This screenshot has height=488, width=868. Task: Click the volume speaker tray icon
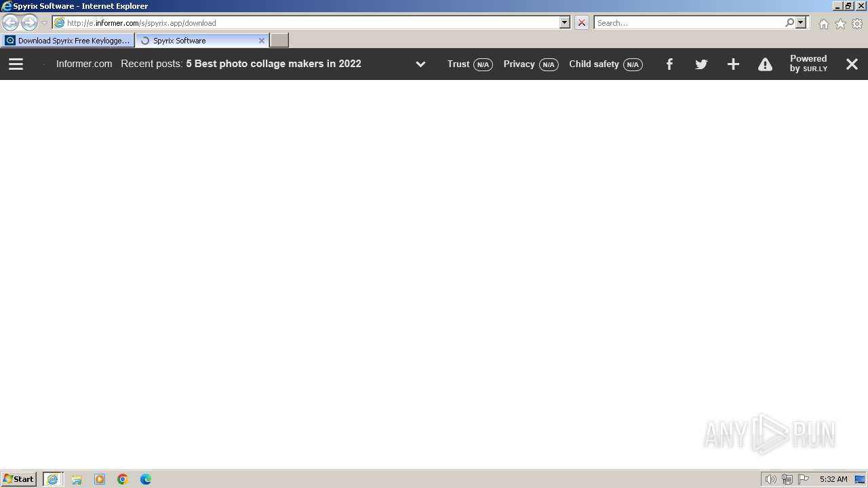click(x=771, y=479)
